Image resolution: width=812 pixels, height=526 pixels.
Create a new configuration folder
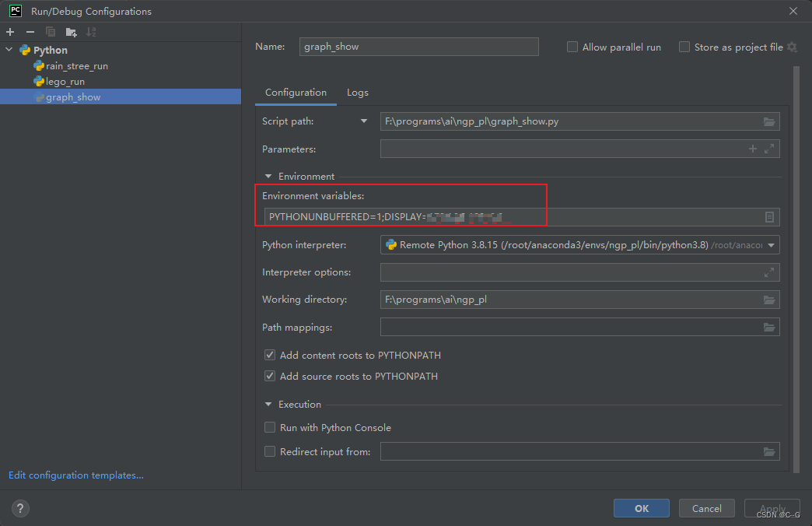pos(72,32)
